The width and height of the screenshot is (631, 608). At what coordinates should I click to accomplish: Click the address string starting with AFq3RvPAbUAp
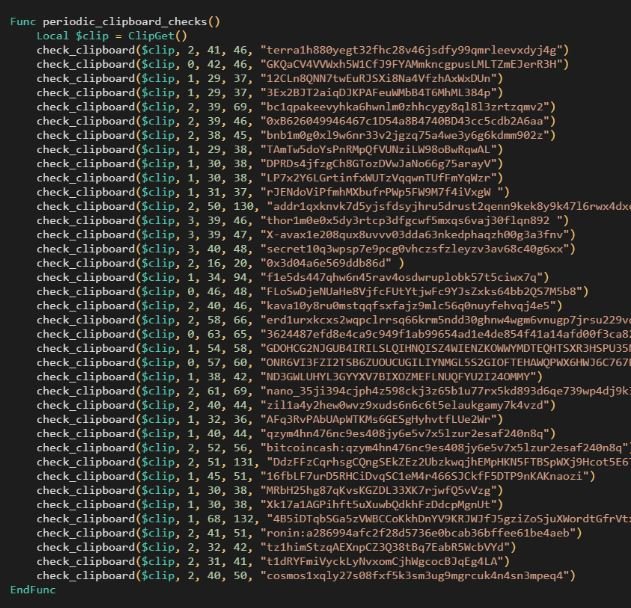tap(378, 419)
